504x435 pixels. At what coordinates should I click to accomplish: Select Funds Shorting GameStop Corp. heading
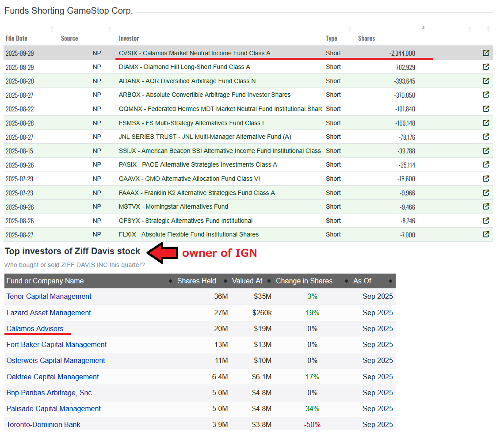click(x=69, y=11)
